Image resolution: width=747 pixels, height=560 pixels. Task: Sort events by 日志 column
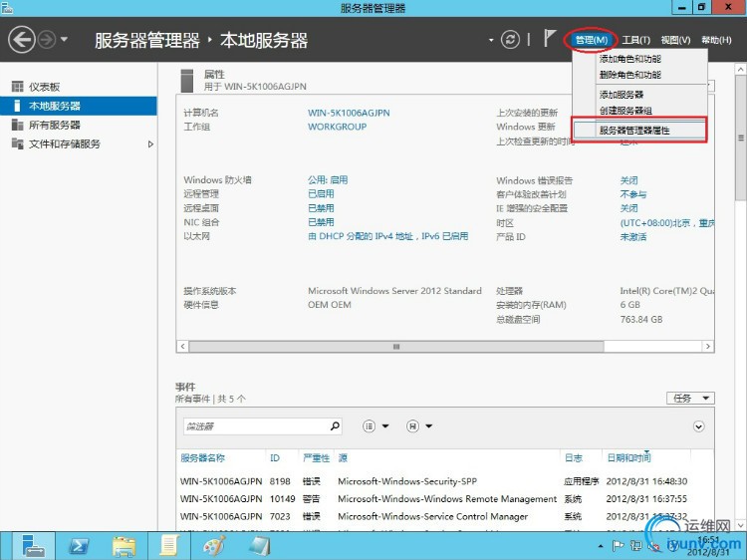pyautogui.click(x=574, y=458)
